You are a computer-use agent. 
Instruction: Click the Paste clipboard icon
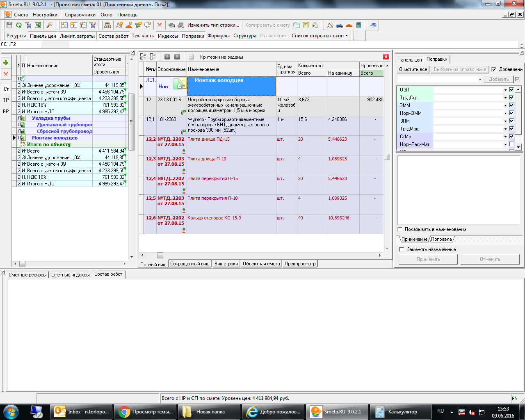306,25
